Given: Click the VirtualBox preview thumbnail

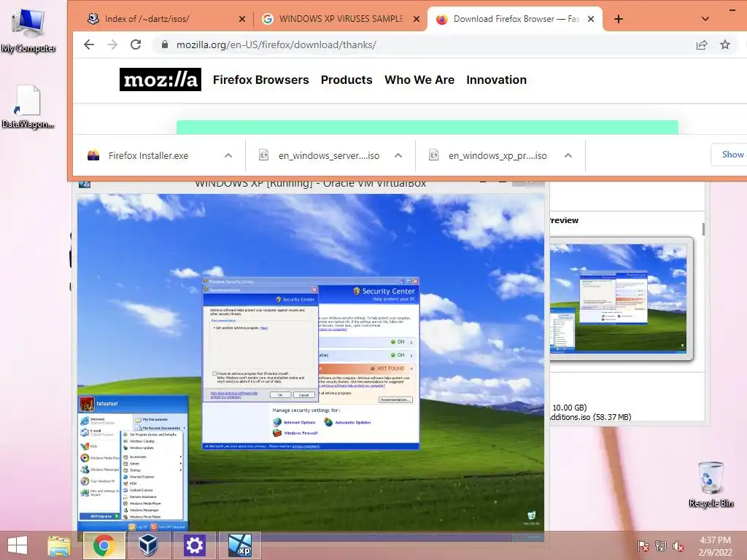Looking at the screenshot, I should click(619, 298).
